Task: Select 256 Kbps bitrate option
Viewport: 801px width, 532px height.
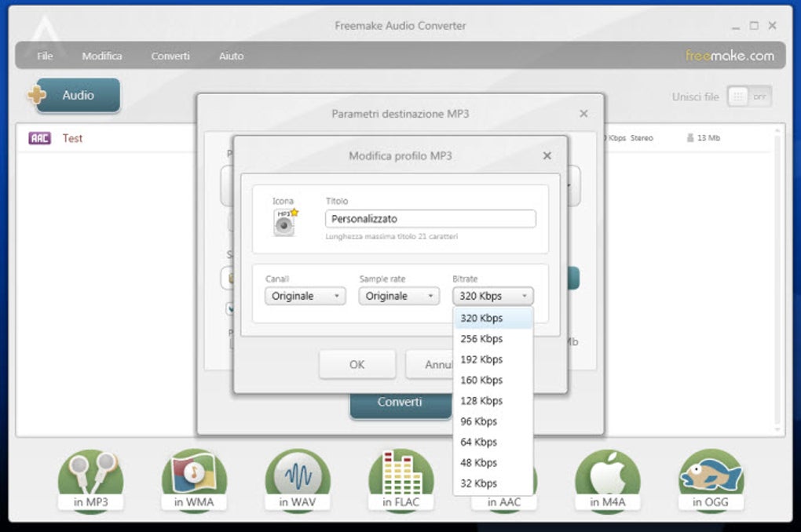Action: coord(493,339)
